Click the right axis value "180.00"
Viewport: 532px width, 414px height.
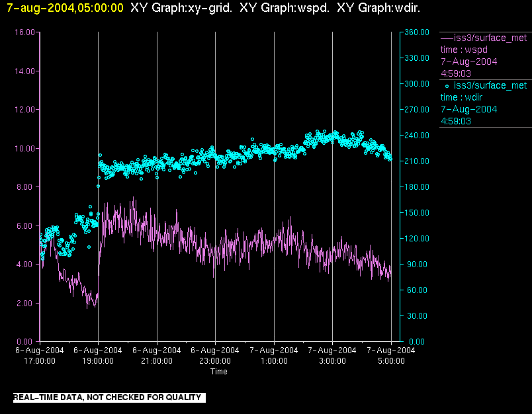pyautogui.click(x=417, y=186)
